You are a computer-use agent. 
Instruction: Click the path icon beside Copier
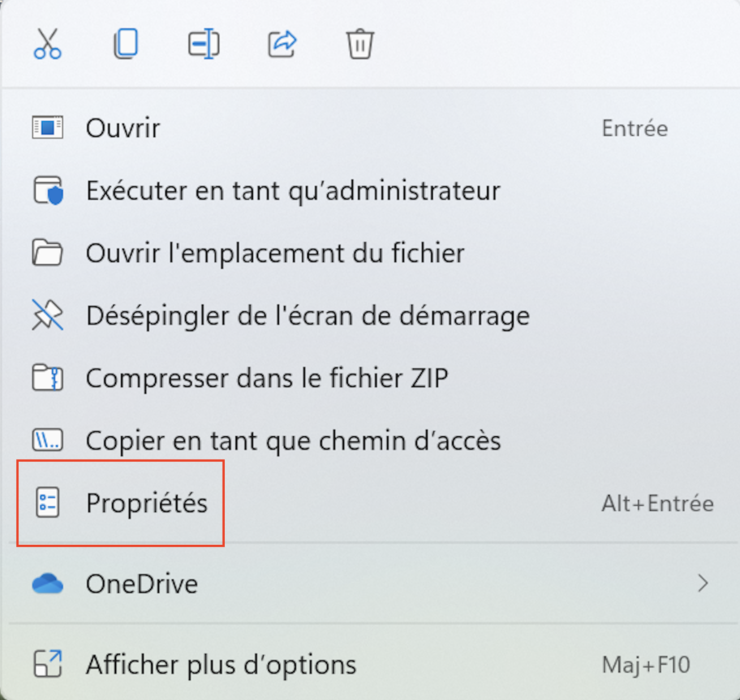point(48,440)
